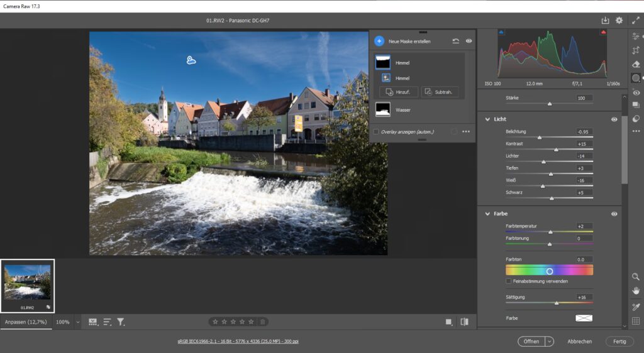Screen dimensions: 644x353
Task: Click the Masking tool icon
Action: click(636, 78)
